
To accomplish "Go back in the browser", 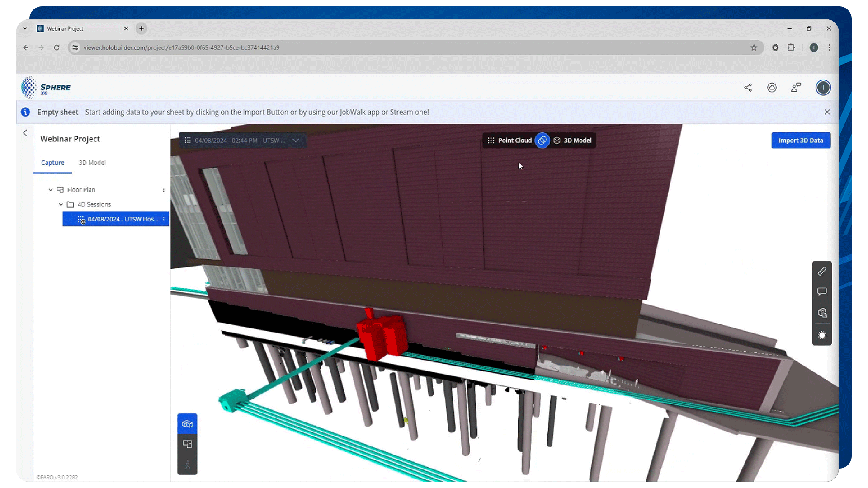I will tap(26, 47).
